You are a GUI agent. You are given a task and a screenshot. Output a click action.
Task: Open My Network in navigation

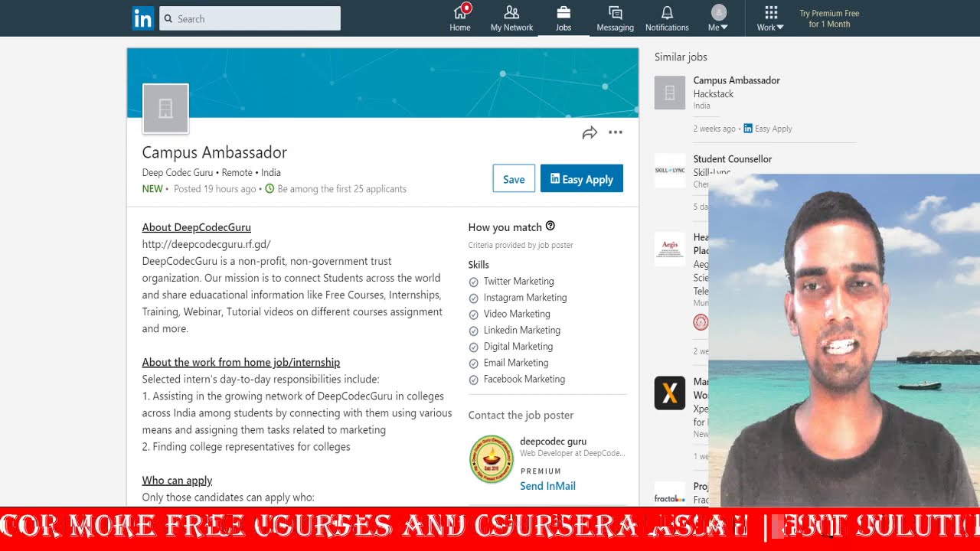511,18
